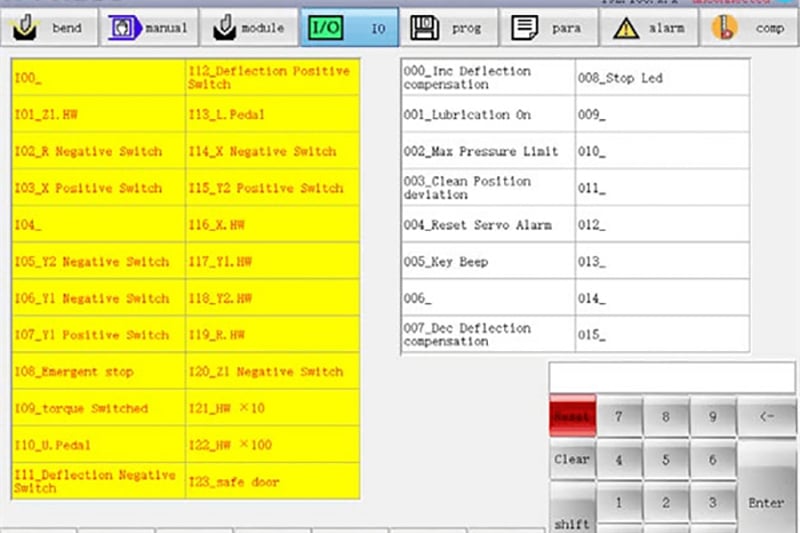Select input I14_X Negative Switch

273,151
